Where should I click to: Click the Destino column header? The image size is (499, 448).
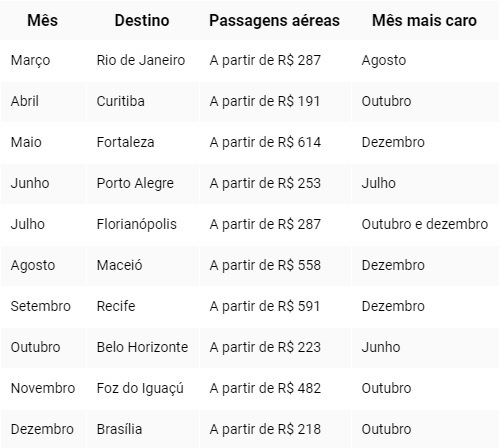142,20
